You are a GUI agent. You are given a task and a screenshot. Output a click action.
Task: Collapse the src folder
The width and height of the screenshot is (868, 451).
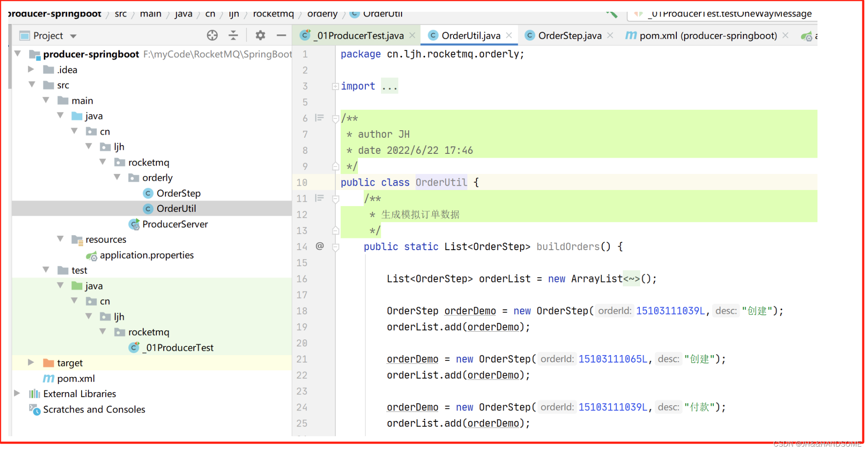tap(32, 85)
